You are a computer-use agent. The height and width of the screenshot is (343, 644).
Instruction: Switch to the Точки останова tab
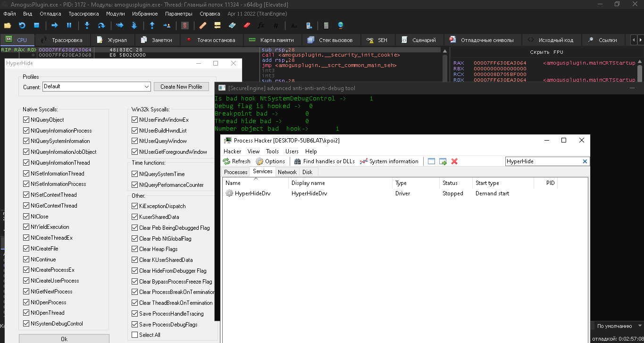pos(211,40)
